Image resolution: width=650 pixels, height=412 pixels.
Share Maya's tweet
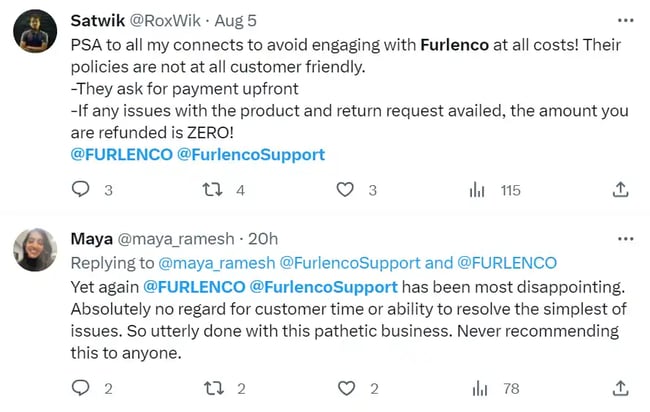620,387
